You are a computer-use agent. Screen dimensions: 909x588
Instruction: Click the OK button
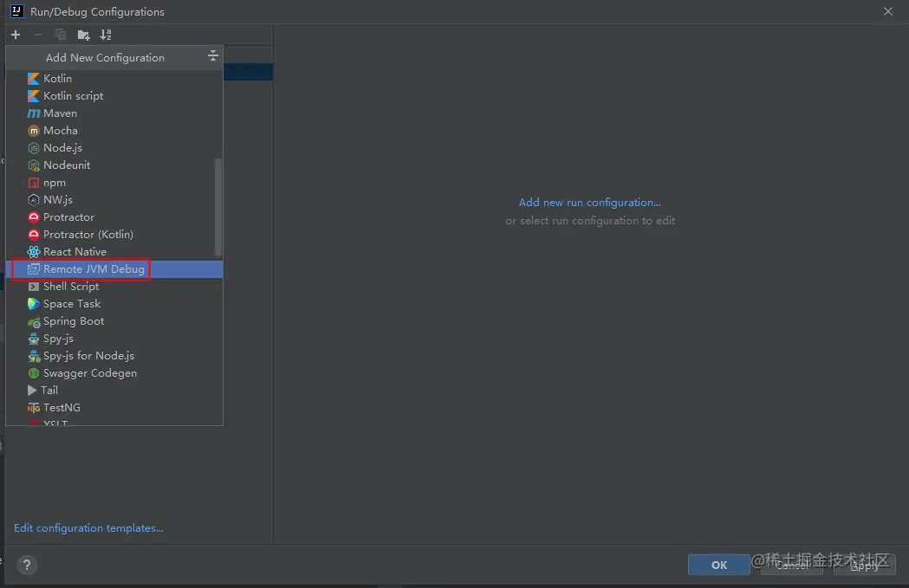click(x=719, y=565)
